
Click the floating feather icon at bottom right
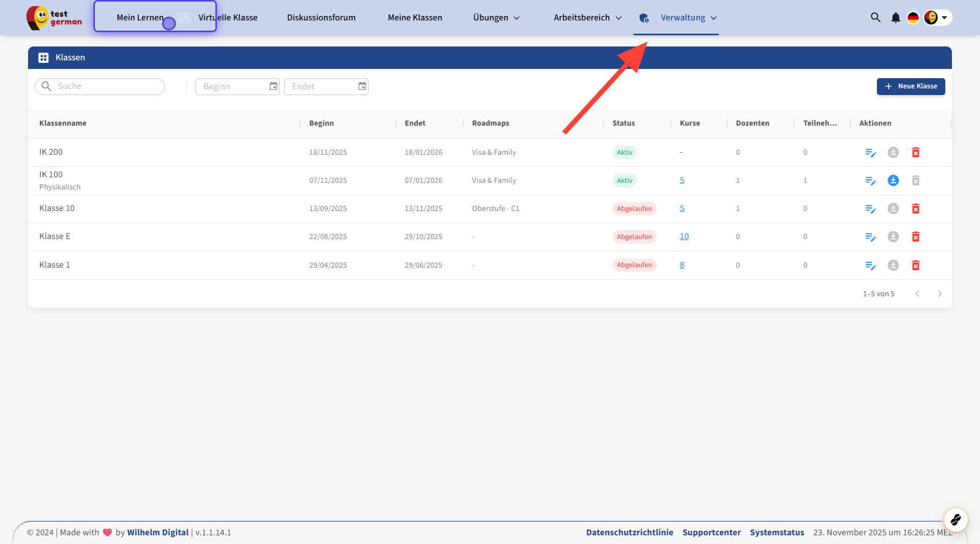tap(955, 520)
